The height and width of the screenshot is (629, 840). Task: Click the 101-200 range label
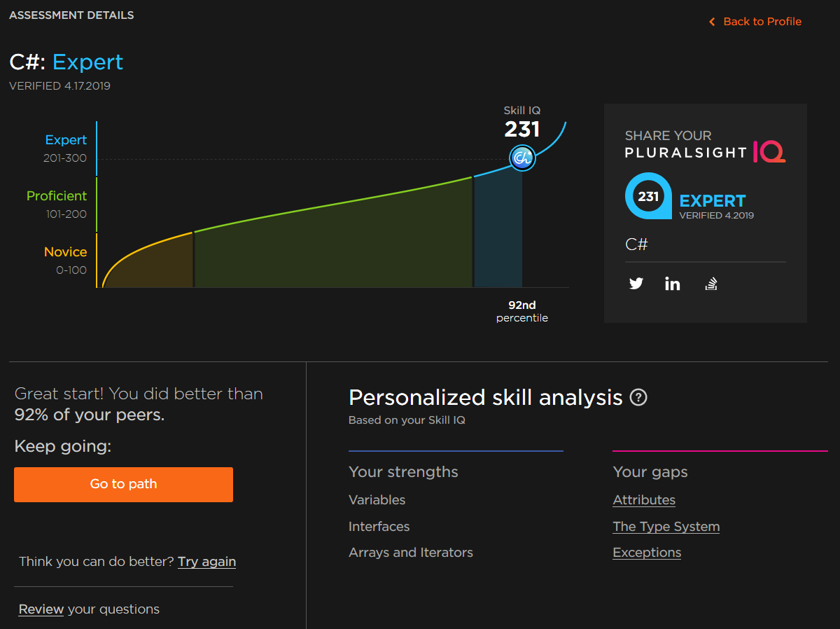click(x=66, y=214)
